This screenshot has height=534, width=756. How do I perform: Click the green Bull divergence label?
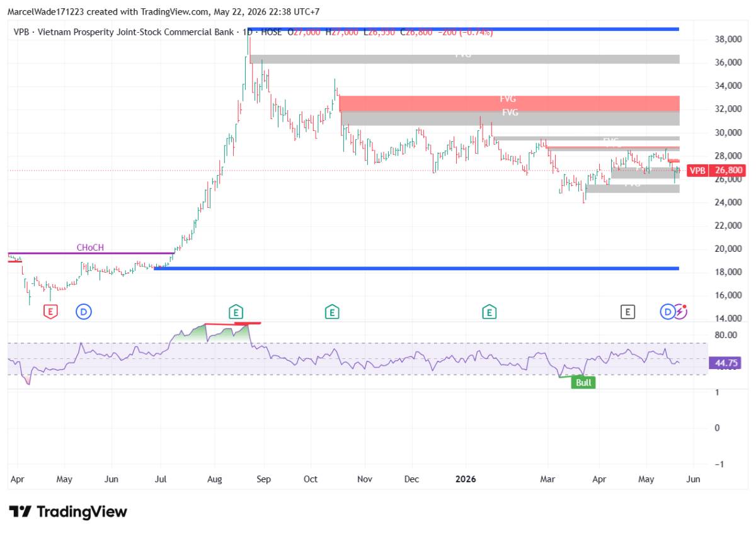tap(583, 382)
